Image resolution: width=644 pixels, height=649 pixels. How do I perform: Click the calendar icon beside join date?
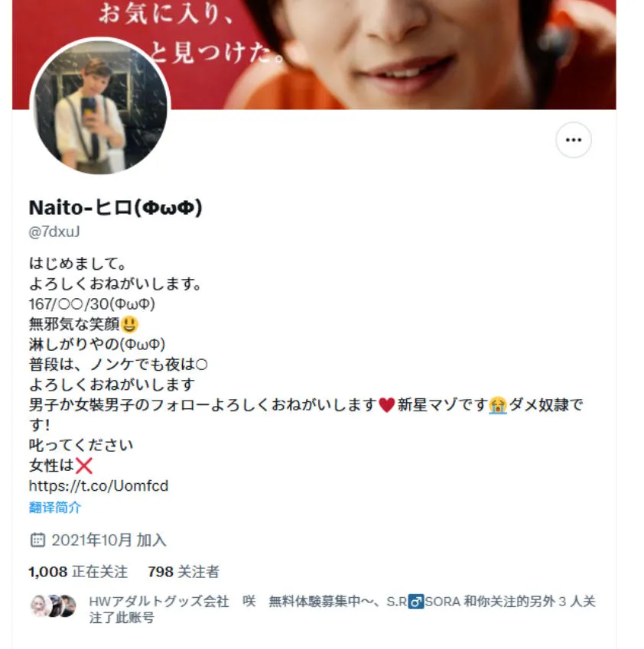click(37, 540)
